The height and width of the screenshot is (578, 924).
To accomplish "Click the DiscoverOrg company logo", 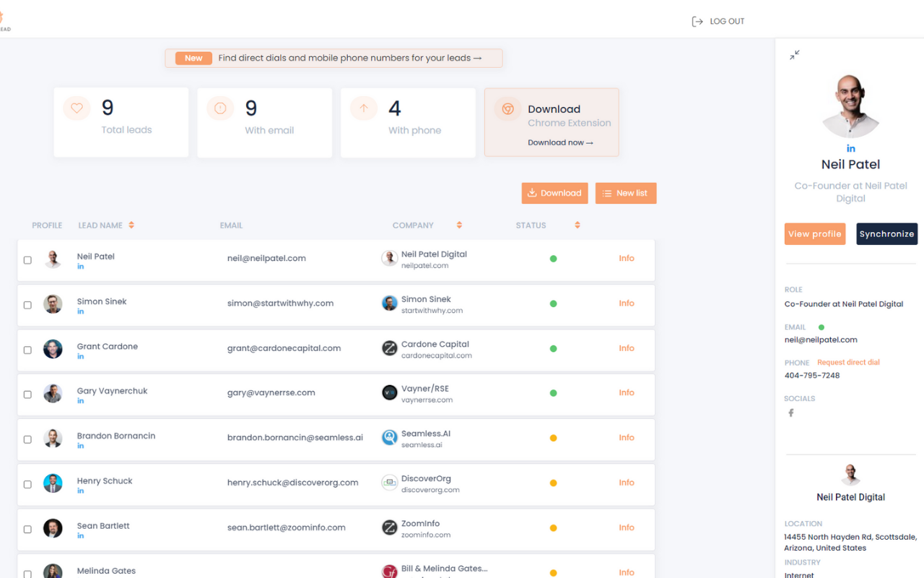I will click(390, 483).
